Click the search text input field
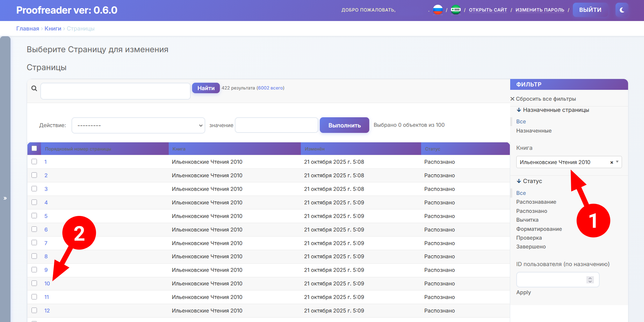This screenshot has height=322, width=644. [115, 91]
